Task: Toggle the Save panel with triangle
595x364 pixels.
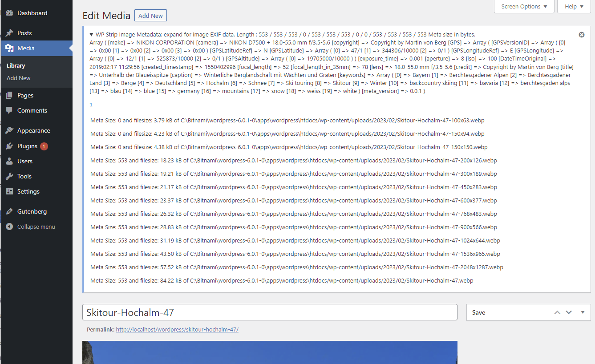Action: point(583,312)
